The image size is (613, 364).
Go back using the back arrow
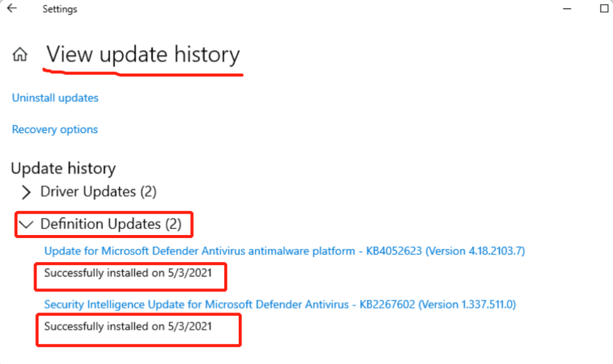[12, 8]
